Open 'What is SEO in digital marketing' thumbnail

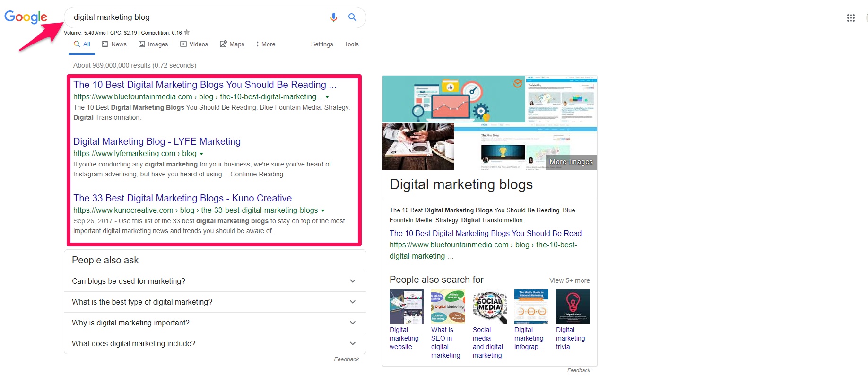pos(448,306)
